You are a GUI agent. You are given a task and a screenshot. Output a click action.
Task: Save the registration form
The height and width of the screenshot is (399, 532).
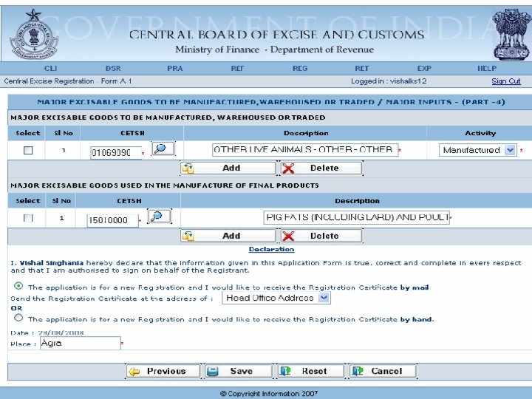[x=239, y=371]
